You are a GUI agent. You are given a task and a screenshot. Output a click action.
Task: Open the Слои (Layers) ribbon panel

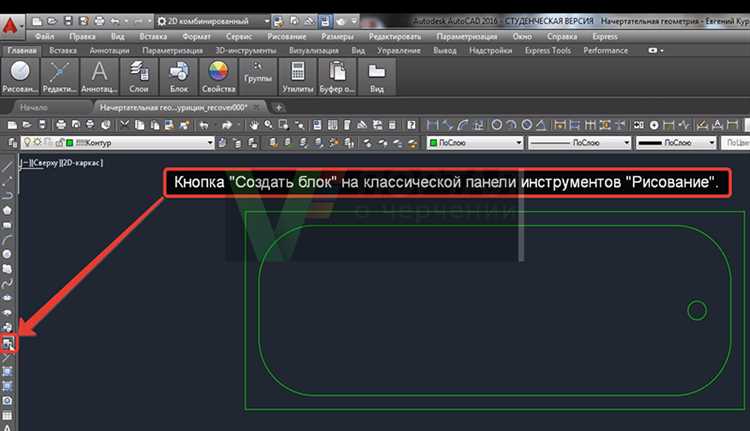[138, 76]
